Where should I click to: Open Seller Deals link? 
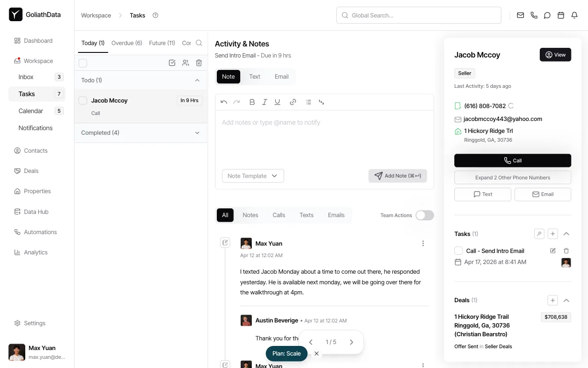click(x=498, y=346)
